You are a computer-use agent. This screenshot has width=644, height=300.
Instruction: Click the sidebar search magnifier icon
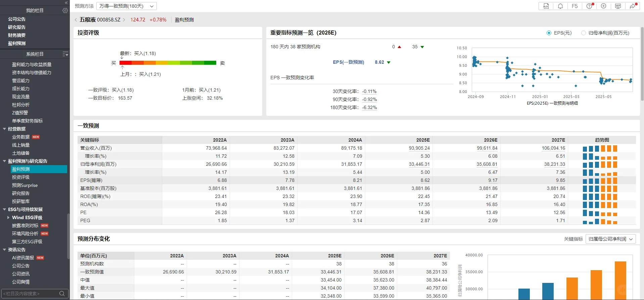[x=62, y=294]
